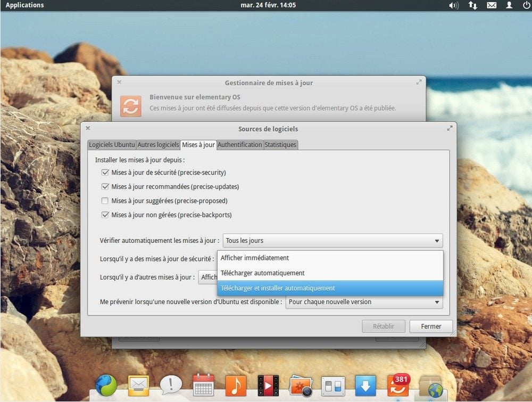Open the other updates 'Affich' dropdown
Screen dimensions: 532x402
[x=208, y=277]
